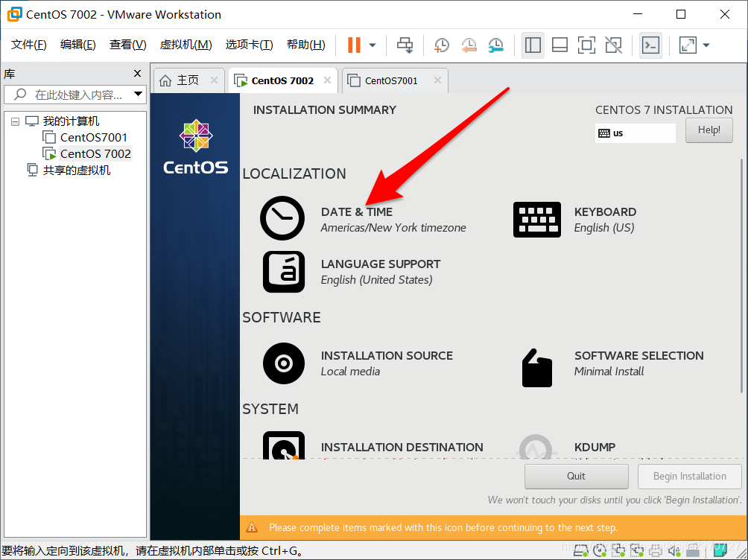Click the orange warning triangle icon
The image size is (748, 560).
tap(251, 527)
